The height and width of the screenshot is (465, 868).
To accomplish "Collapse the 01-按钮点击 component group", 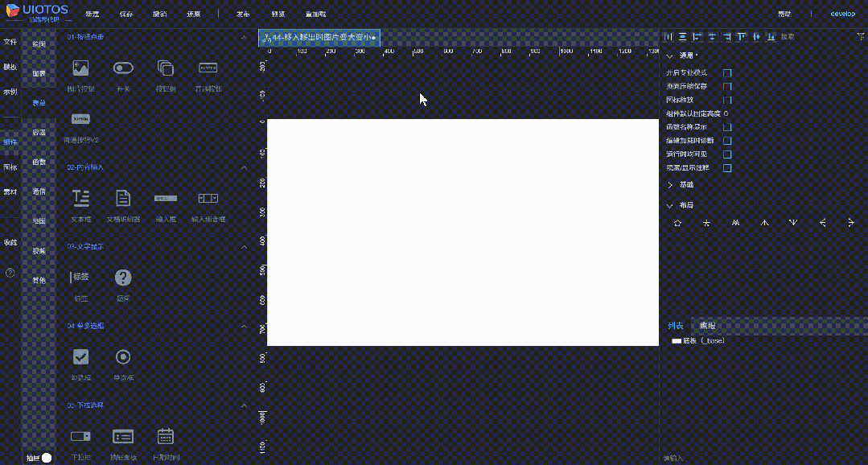I will pyautogui.click(x=244, y=36).
